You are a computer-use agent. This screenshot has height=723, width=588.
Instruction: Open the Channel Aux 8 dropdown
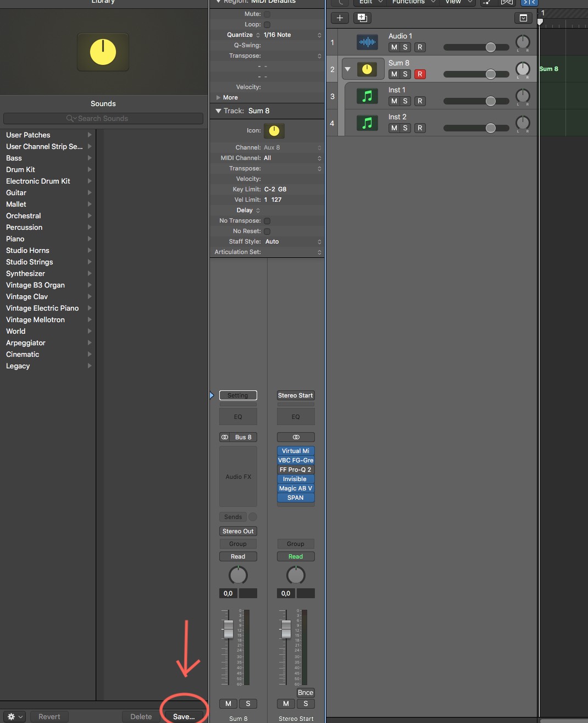[x=292, y=147]
